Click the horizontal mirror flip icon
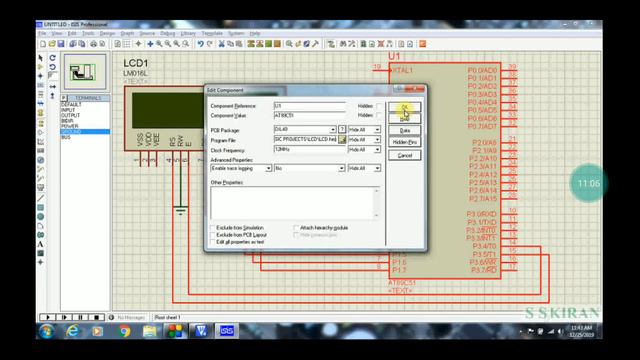 point(52,87)
